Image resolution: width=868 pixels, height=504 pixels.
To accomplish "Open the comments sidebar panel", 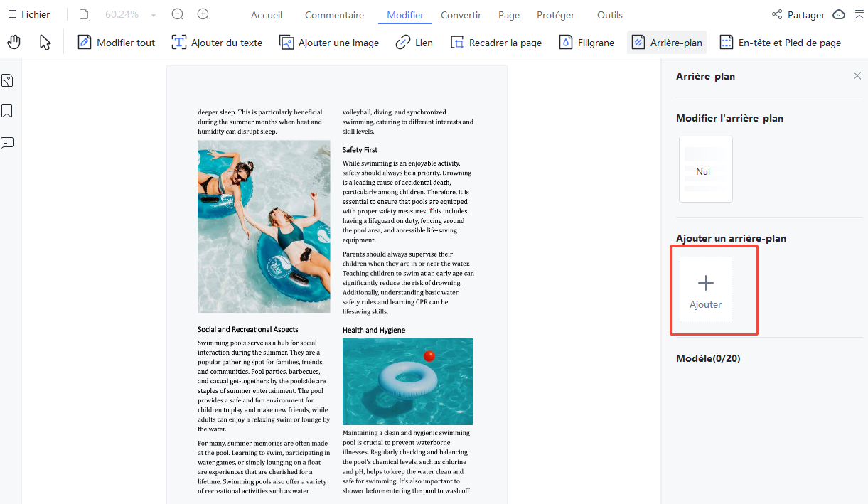I will point(8,143).
